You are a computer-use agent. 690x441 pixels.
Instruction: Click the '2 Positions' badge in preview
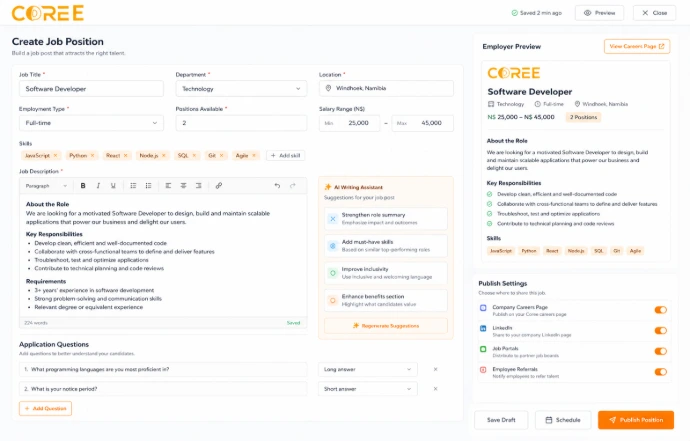tap(584, 117)
